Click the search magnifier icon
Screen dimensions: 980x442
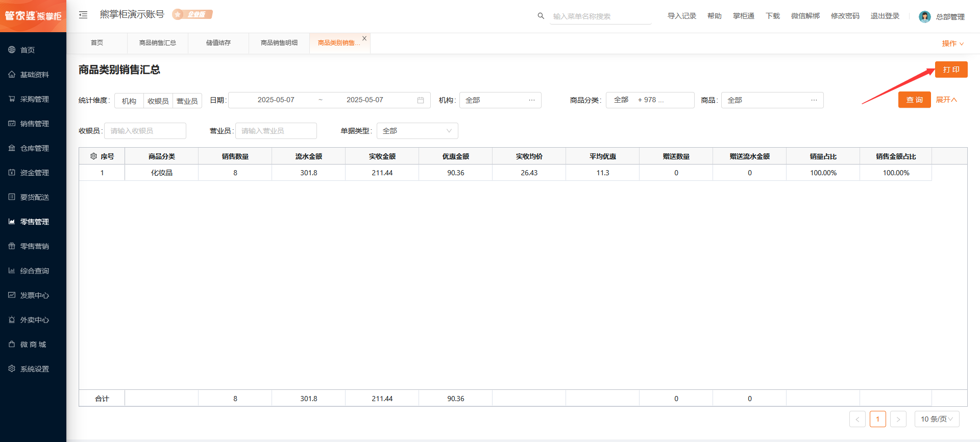541,16
